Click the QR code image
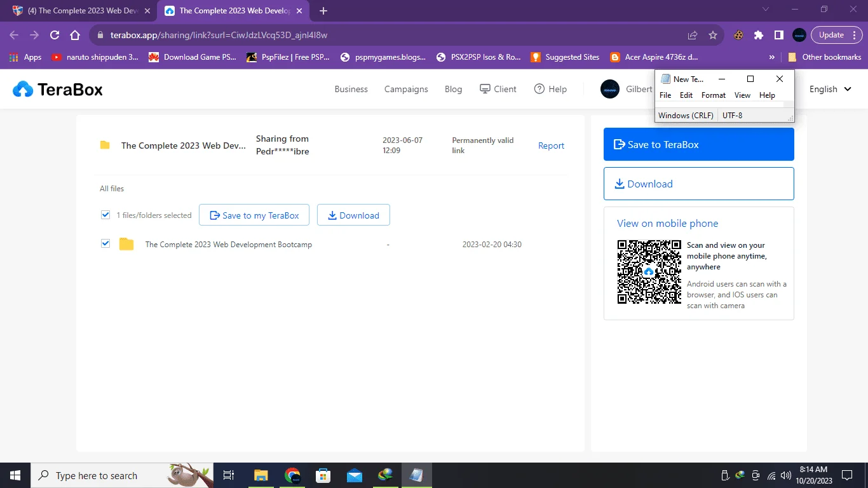The height and width of the screenshot is (488, 868). (x=649, y=272)
